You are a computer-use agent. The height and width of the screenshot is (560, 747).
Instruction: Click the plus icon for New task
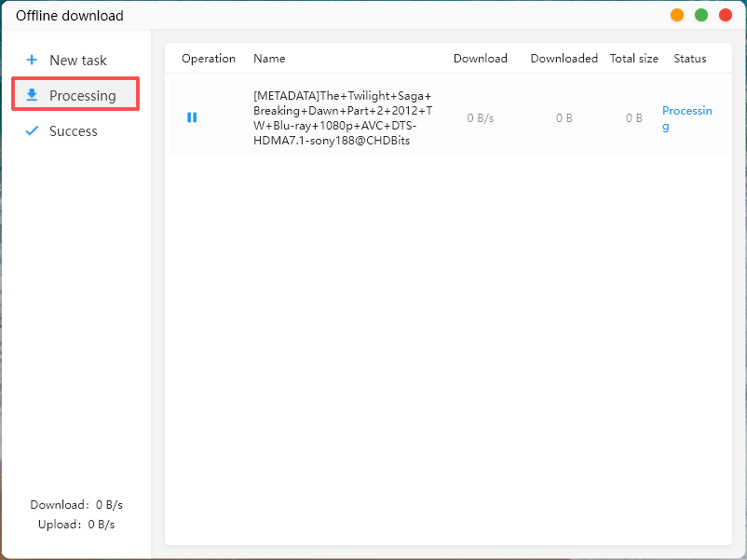32,60
